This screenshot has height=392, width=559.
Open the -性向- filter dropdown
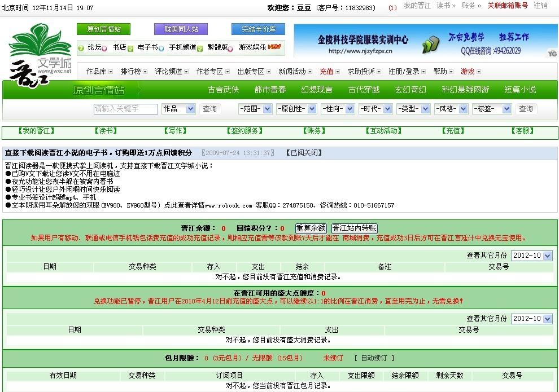[338, 109]
